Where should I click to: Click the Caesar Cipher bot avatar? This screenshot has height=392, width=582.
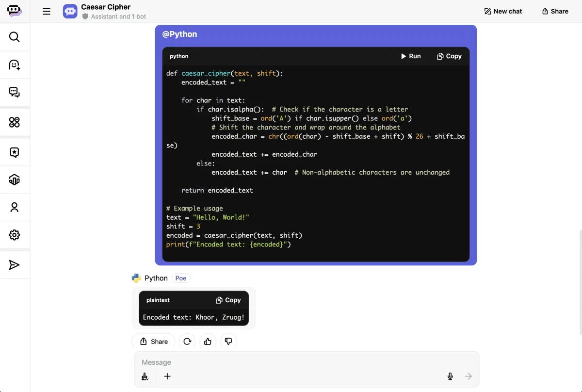coord(70,11)
